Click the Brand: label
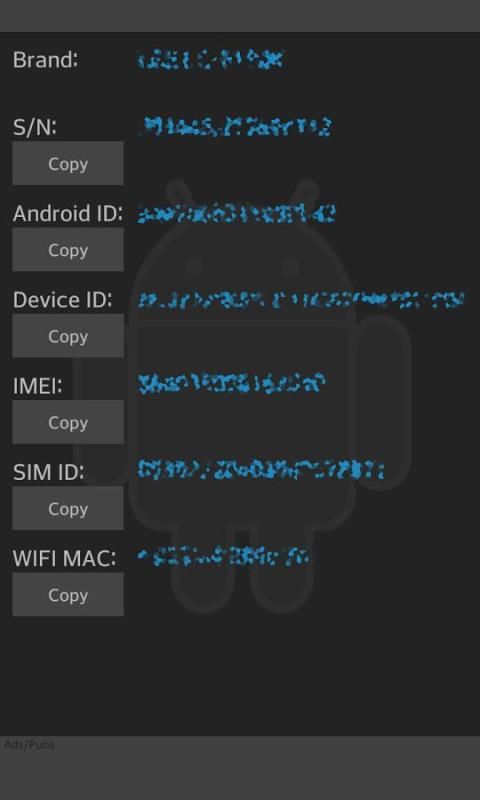 (x=45, y=60)
